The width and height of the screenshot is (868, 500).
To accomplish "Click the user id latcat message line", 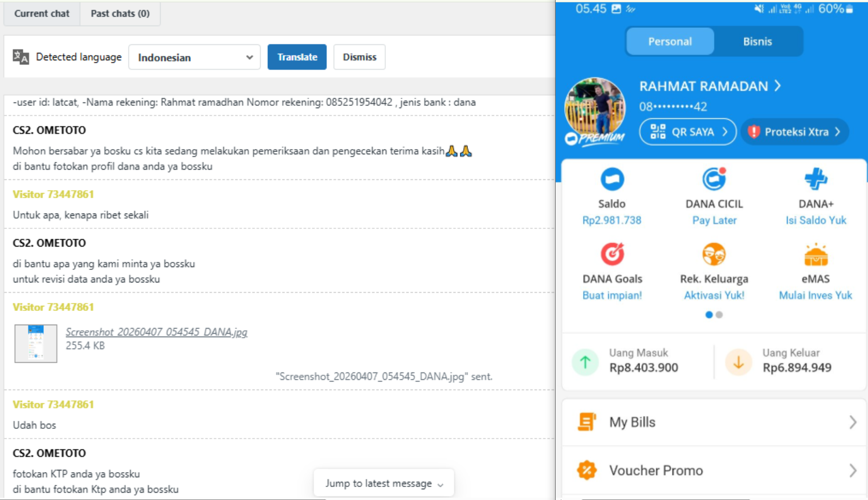I will coord(244,103).
